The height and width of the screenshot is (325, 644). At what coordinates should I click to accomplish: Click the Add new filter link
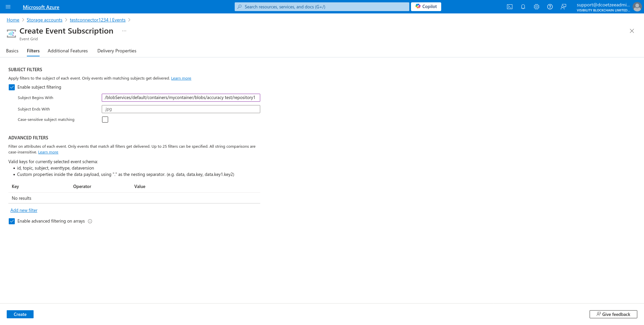(x=24, y=211)
